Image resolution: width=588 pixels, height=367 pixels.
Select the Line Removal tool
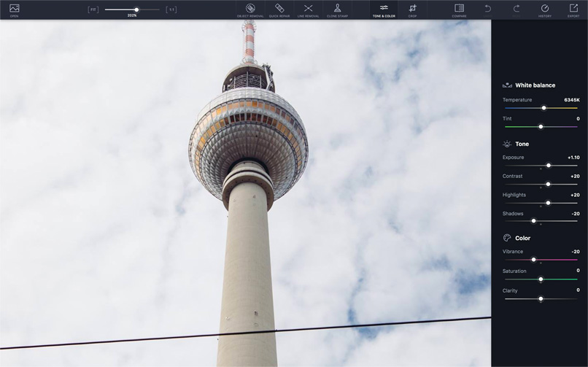coord(309,10)
